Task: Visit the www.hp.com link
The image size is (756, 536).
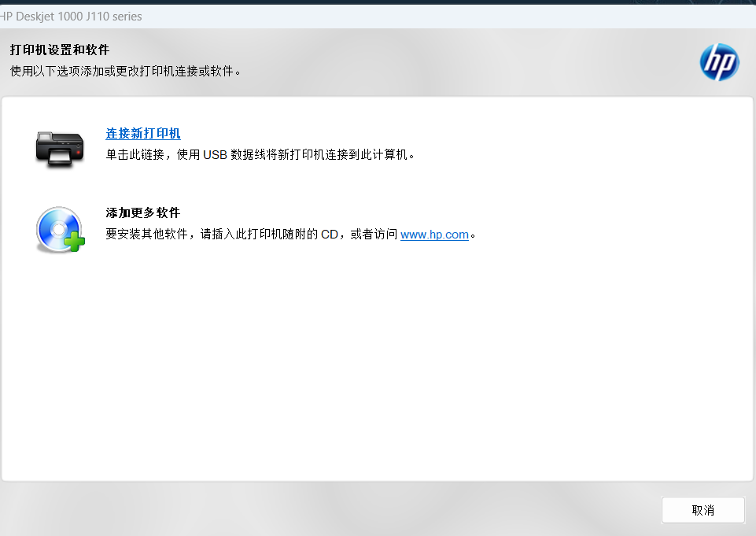Action: (433, 234)
